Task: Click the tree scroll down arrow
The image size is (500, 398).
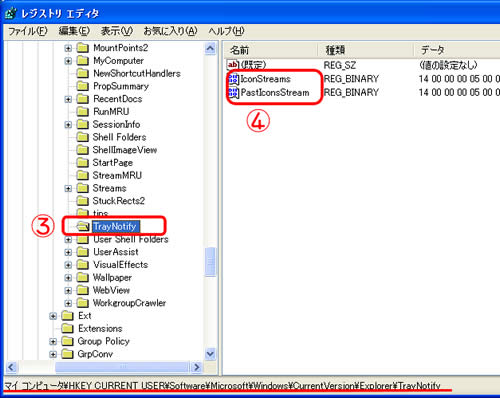Action: [x=210, y=354]
